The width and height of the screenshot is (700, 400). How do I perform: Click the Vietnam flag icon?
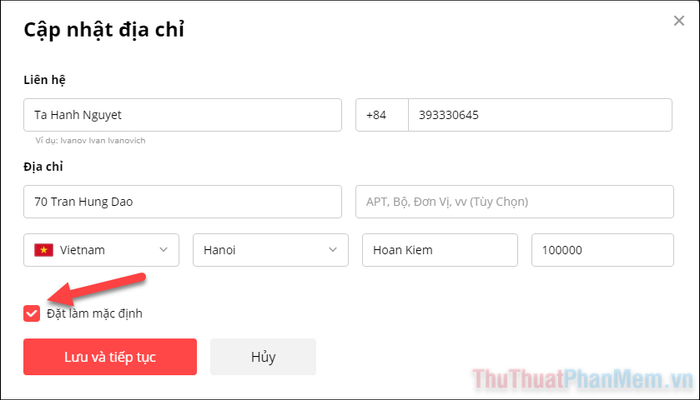[44, 250]
